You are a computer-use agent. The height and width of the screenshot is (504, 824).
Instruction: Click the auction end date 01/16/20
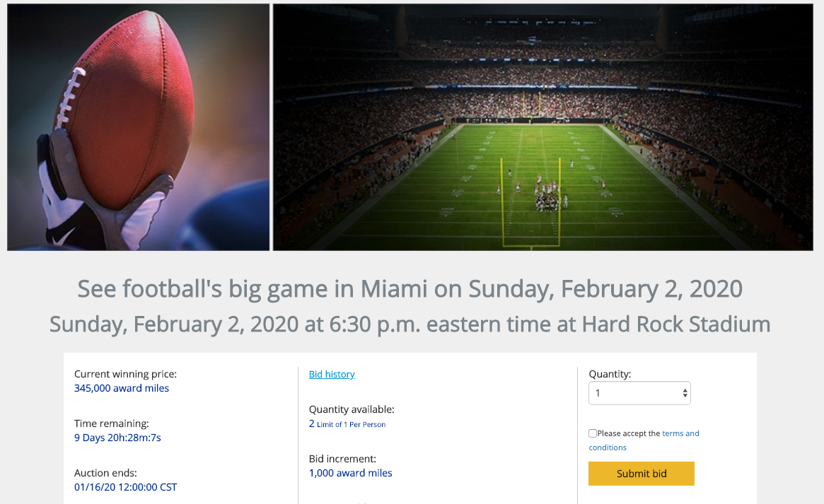[x=125, y=487]
